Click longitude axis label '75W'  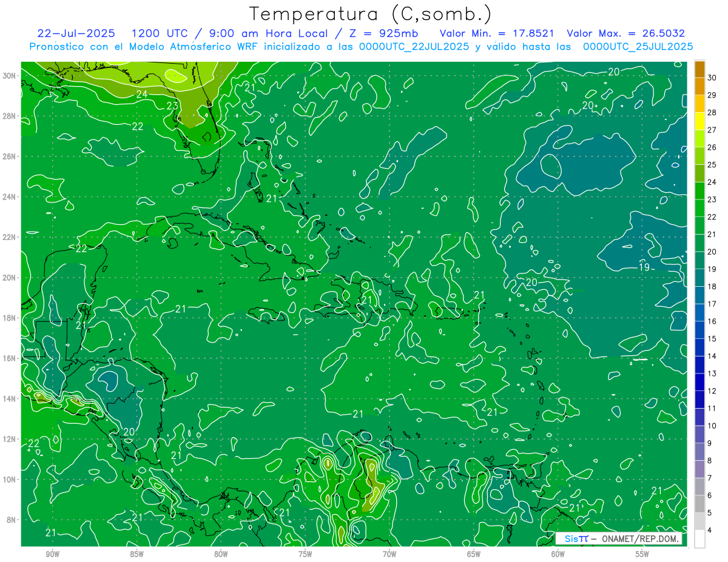(x=305, y=554)
